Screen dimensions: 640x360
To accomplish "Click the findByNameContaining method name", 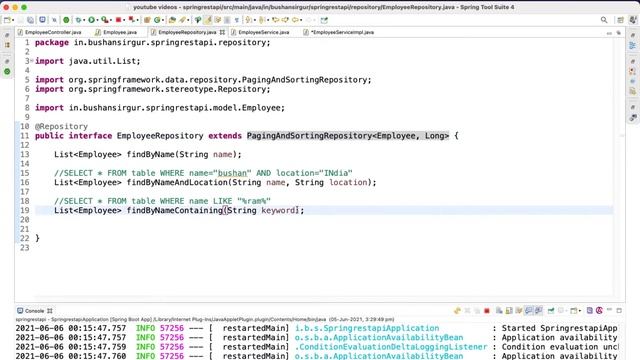I will 174,210.
